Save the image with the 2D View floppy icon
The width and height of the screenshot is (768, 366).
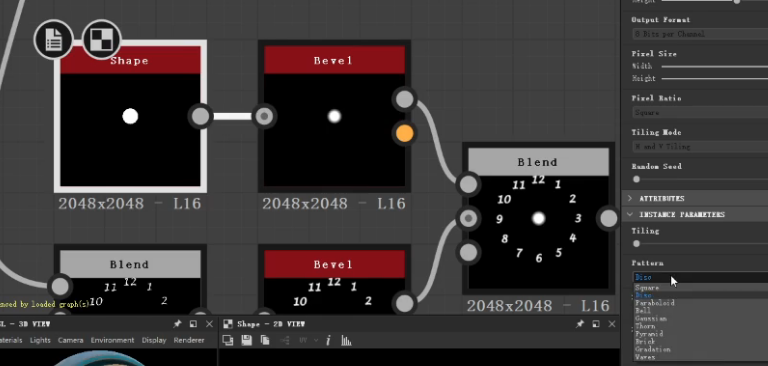coord(246,340)
